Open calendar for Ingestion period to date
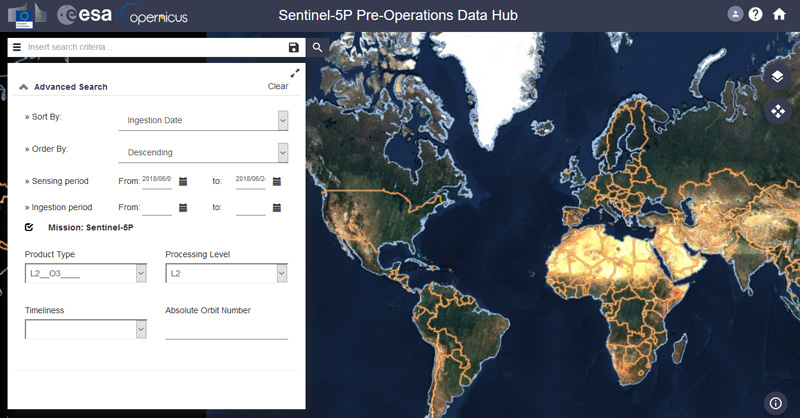800x418 pixels. point(277,208)
